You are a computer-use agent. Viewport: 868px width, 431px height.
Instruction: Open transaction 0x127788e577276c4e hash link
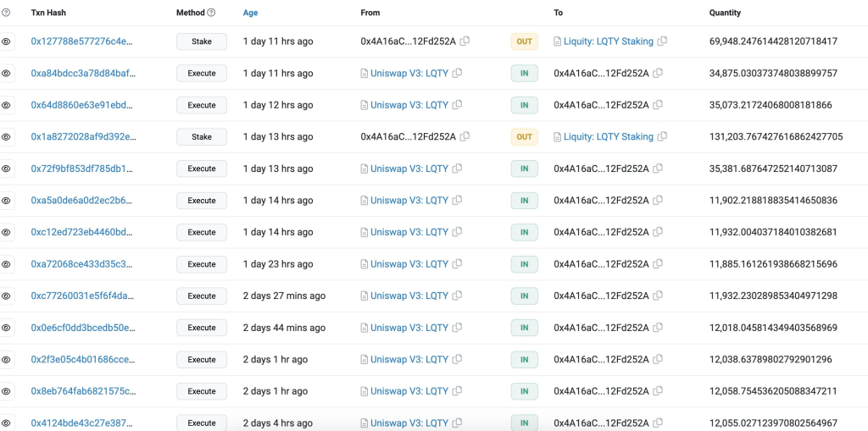pos(82,41)
